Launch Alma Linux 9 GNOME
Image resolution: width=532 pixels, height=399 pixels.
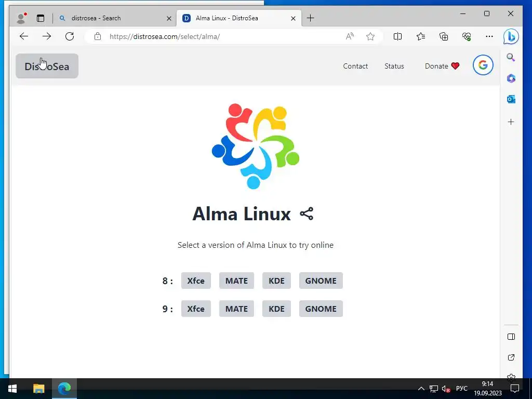pos(321,309)
